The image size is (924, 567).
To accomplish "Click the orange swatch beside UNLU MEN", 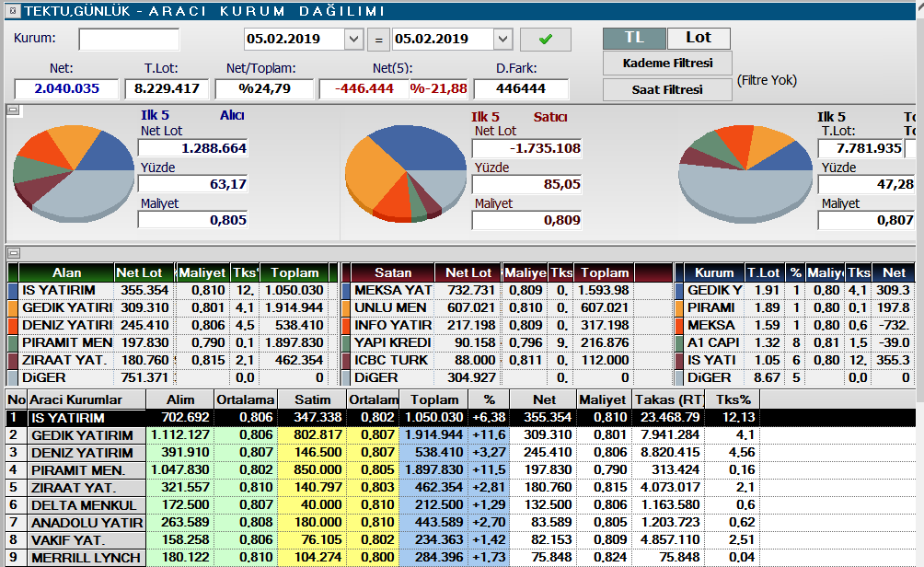I will pyautogui.click(x=346, y=308).
